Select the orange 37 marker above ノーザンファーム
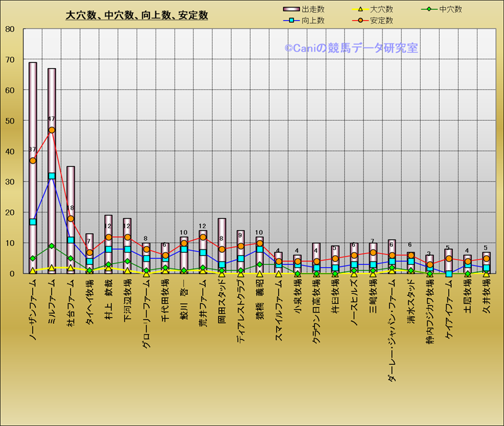Image resolution: width=504 pixels, height=426 pixels. pos(33,161)
